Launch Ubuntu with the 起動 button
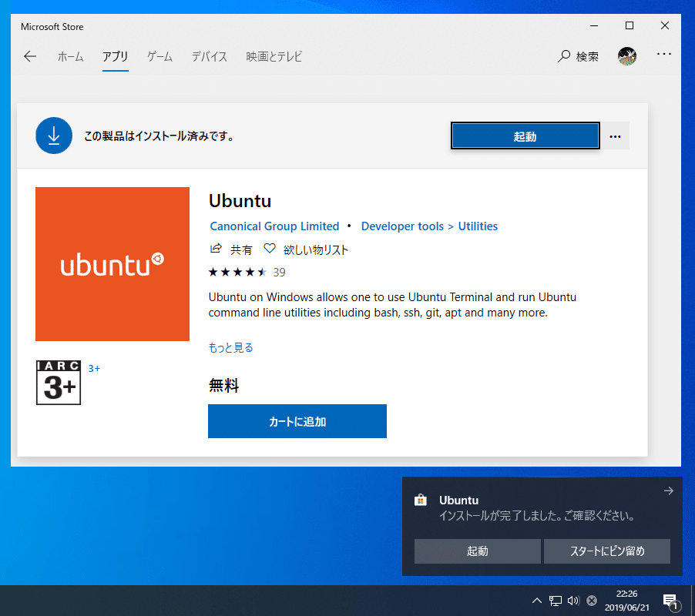Image resolution: width=695 pixels, height=616 pixels. (525, 135)
